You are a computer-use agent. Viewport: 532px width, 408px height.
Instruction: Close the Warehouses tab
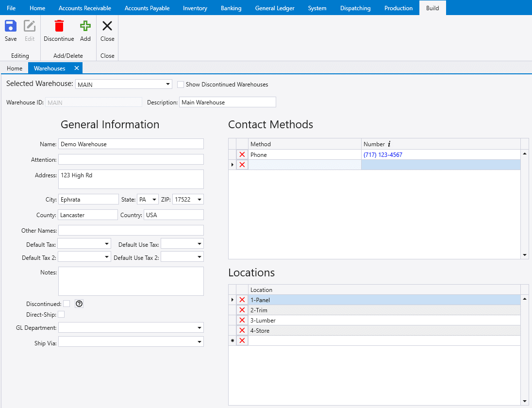[76, 68]
